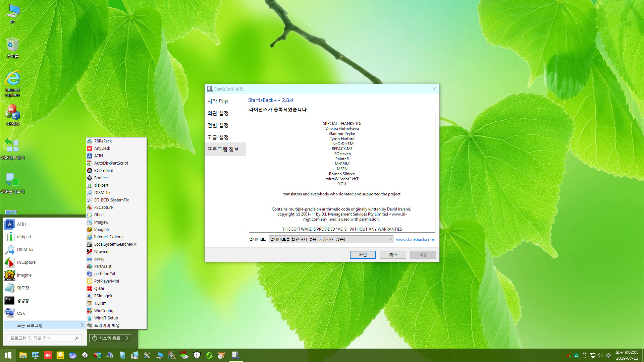Open 드라이버 백업 from programs list
Viewport: 644px width, 362px height.
coord(116,325)
